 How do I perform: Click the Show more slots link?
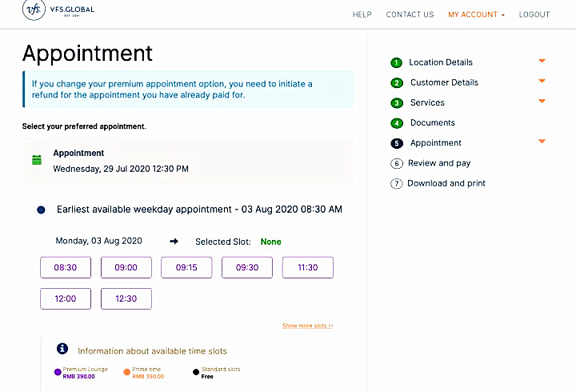[x=307, y=326]
